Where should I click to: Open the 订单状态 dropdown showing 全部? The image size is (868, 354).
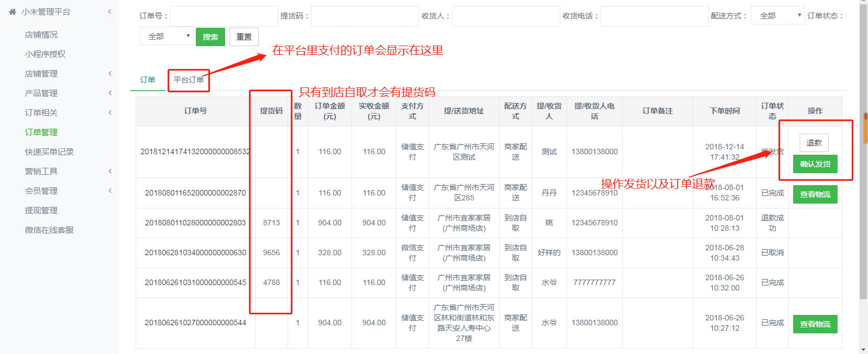coord(166,36)
